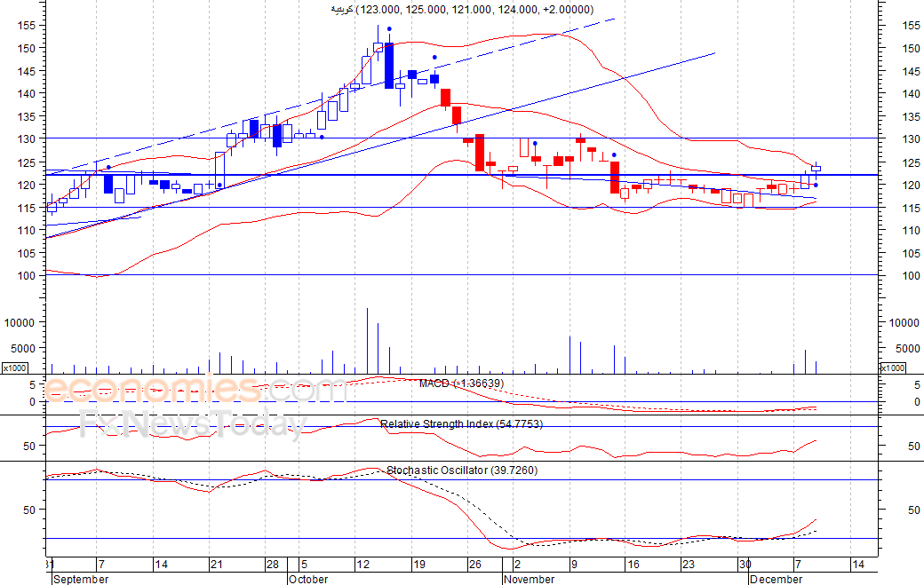Viewport: 924px width, 585px height.
Task: Click the right x1000 volume multiplier box
Action: [x=892, y=368]
